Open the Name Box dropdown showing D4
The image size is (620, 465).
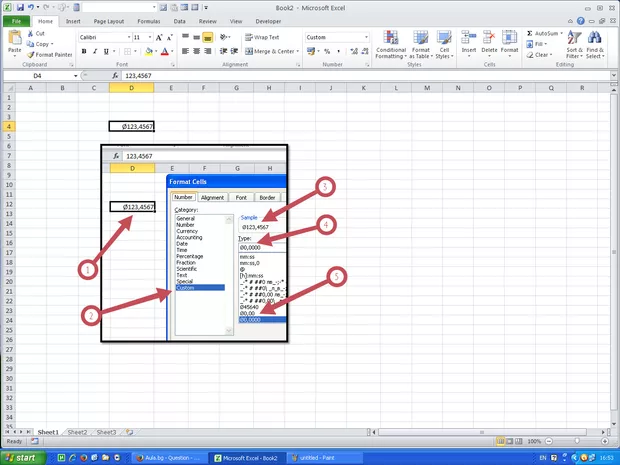(x=74, y=76)
